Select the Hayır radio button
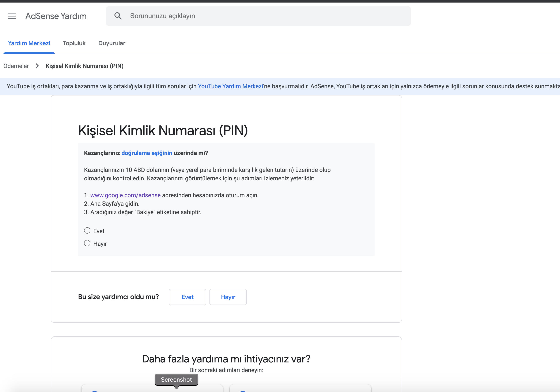This screenshot has width=560, height=392. (87, 243)
